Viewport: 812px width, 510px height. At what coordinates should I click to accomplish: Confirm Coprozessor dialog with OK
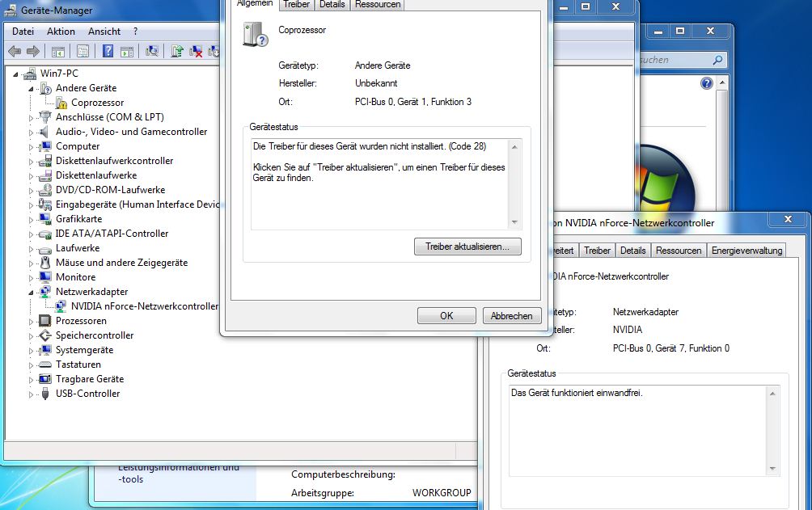click(x=446, y=316)
